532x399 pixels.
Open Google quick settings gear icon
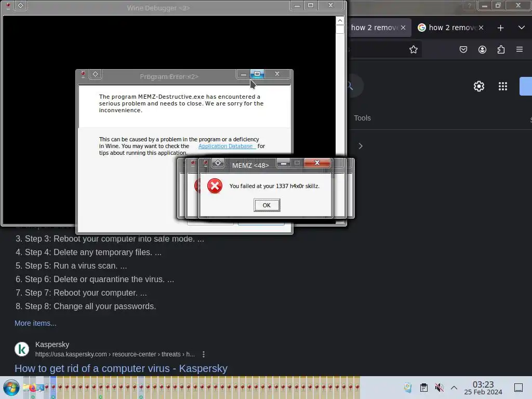coord(478,86)
